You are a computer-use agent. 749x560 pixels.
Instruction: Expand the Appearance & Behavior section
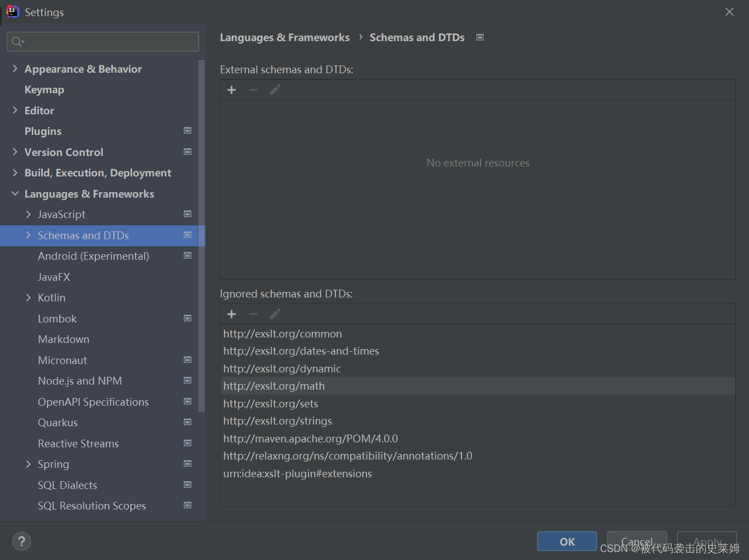15,69
